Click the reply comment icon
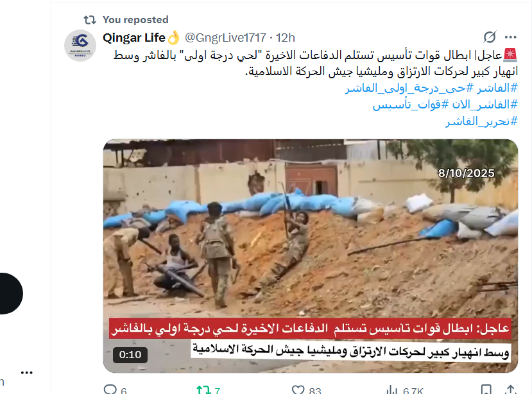532x394 pixels. tap(110, 390)
